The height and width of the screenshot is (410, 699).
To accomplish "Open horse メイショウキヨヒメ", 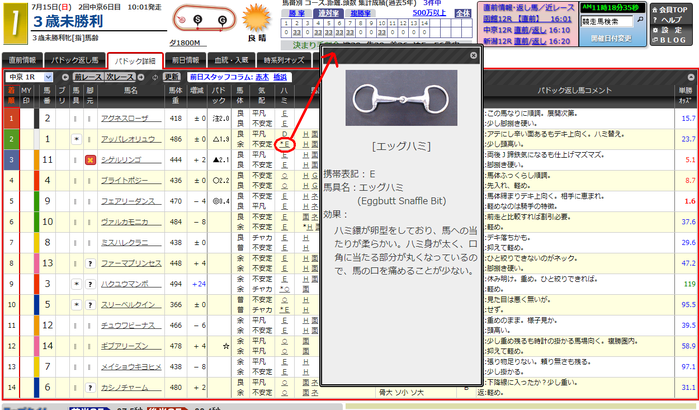I will coord(131,367).
